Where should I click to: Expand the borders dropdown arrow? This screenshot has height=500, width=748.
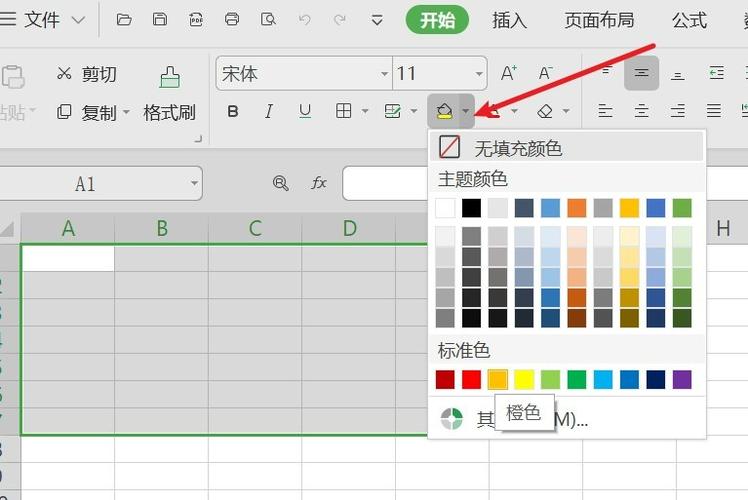click(365, 112)
